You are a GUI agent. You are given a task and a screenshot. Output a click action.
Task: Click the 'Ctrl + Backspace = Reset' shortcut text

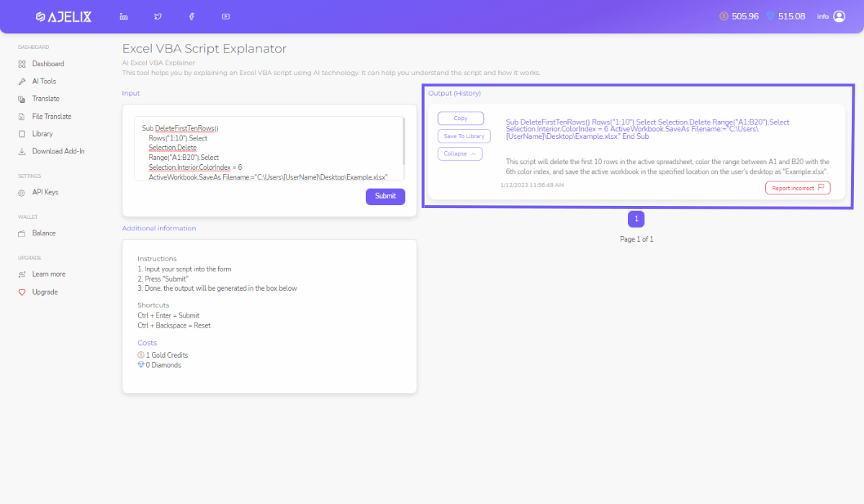[174, 325]
